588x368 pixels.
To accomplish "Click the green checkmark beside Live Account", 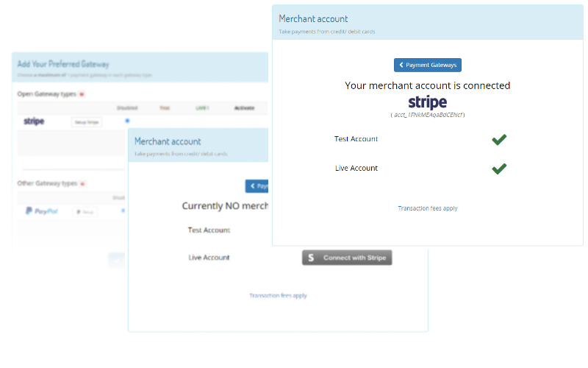I will click(x=499, y=169).
